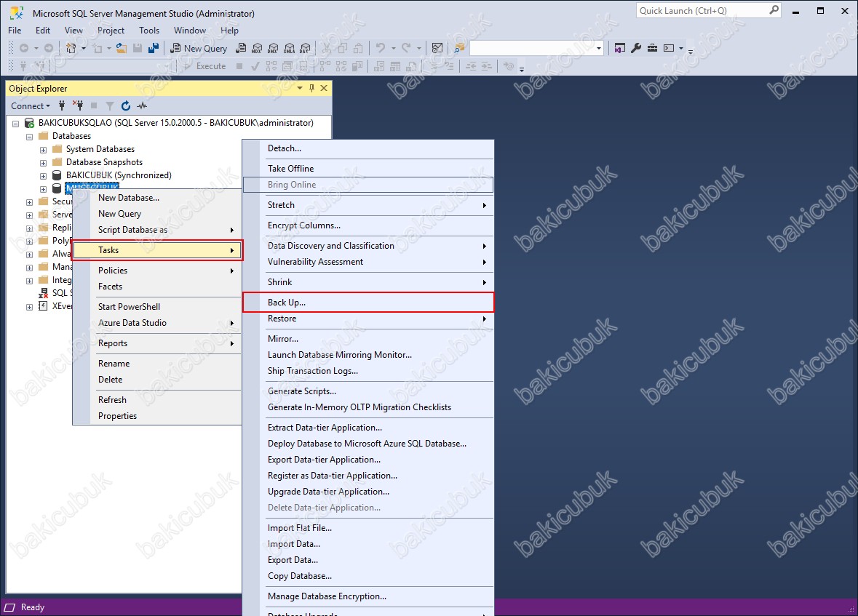Open the Reports submenu
The width and height of the screenshot is (858, 616).
[x=158, y=343]
